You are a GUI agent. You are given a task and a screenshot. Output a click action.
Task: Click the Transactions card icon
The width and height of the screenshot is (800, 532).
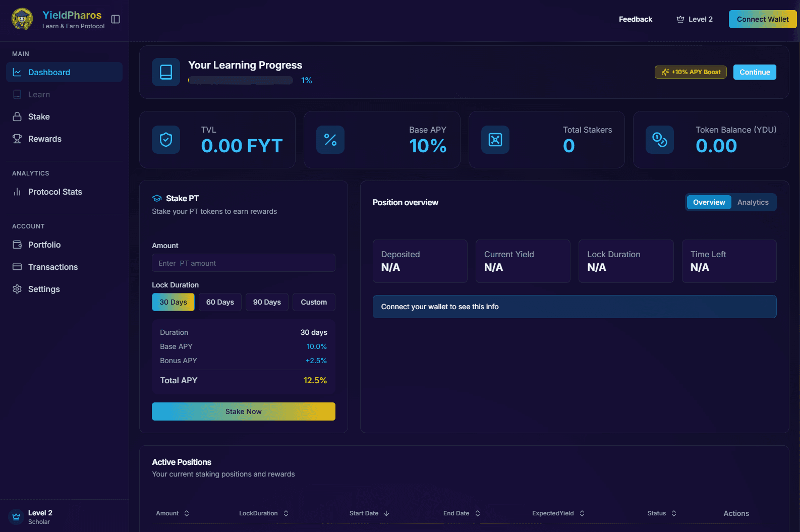(x=17, y=267)
